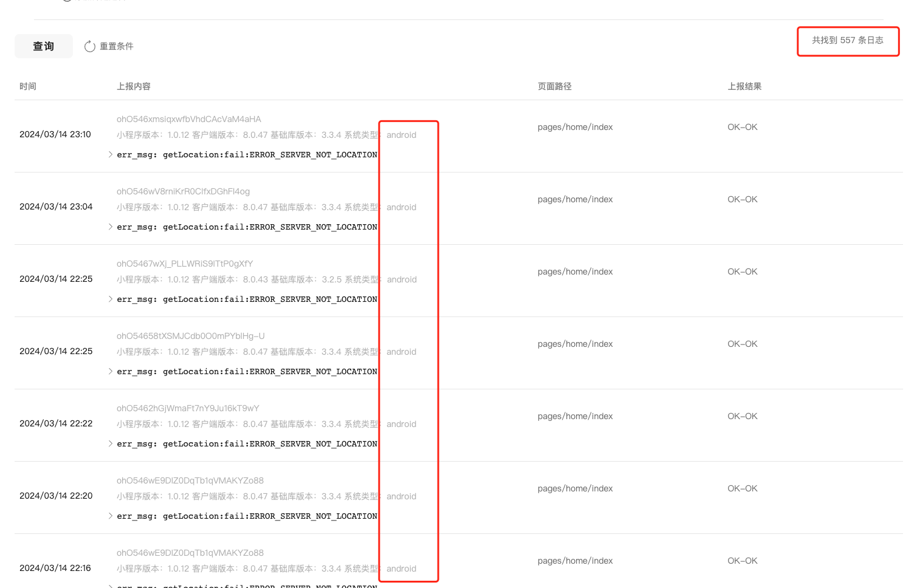The image size is (917, 588).
Task: Expand err_msg under ohO5467wXj_PLLWRiS9lTtP0gXfY
Action: (111, 299)
